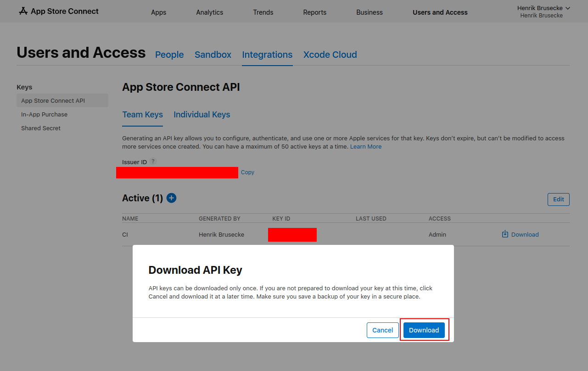588x371 pixels.
Task: Open the Analytics menu
Action: (210, 12)
